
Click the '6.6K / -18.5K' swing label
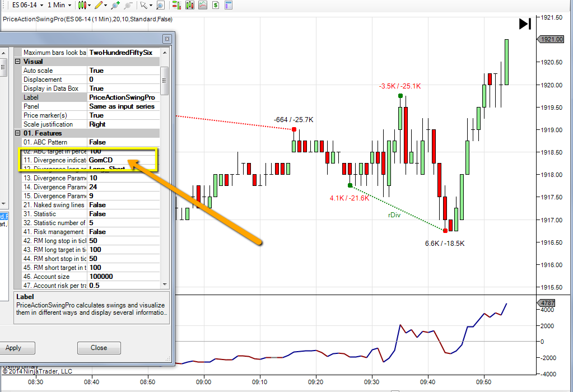click(445, 243)
